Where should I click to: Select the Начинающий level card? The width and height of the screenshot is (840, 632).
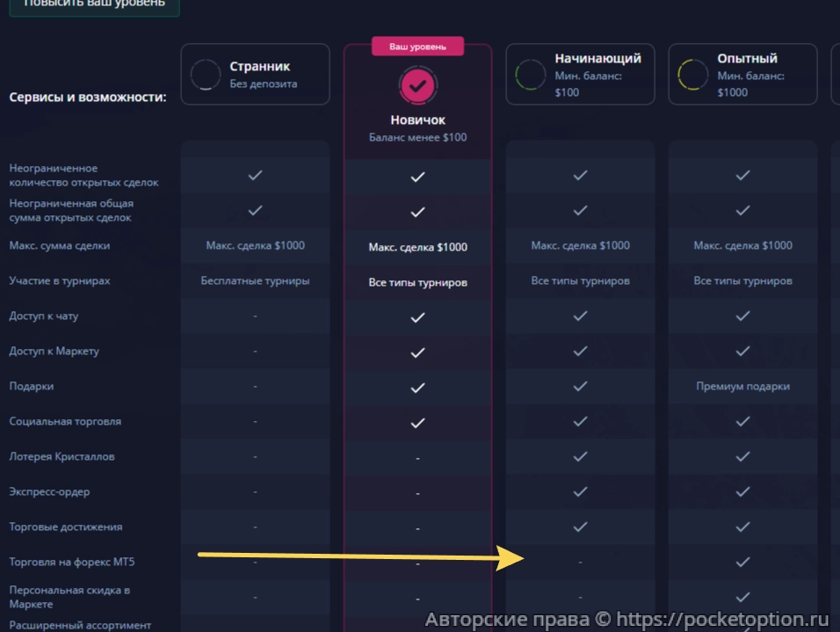point(580,75)
